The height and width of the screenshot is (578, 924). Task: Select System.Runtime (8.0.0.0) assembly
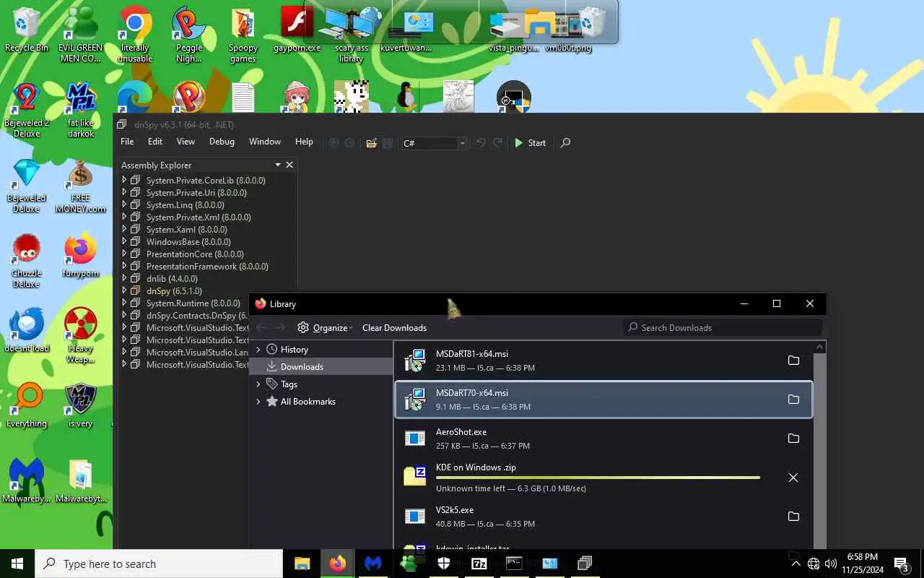193,303
